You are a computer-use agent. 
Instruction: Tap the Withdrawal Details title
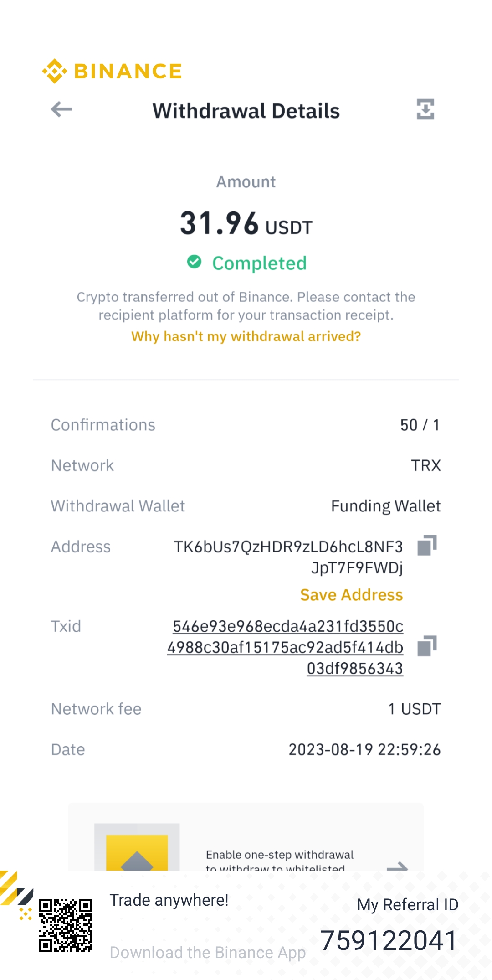click(246, 111)
